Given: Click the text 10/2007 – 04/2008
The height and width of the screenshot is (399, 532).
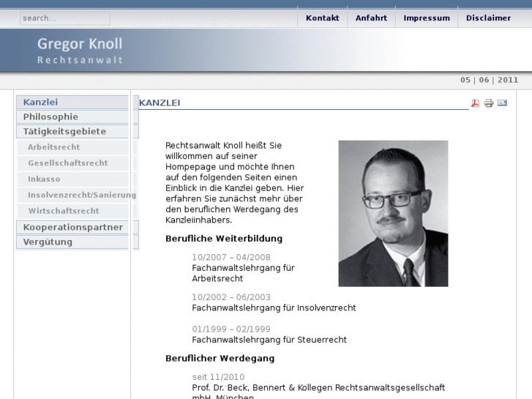Looking at the screenshot, I should pyautogui.click(x=231, y=258).
